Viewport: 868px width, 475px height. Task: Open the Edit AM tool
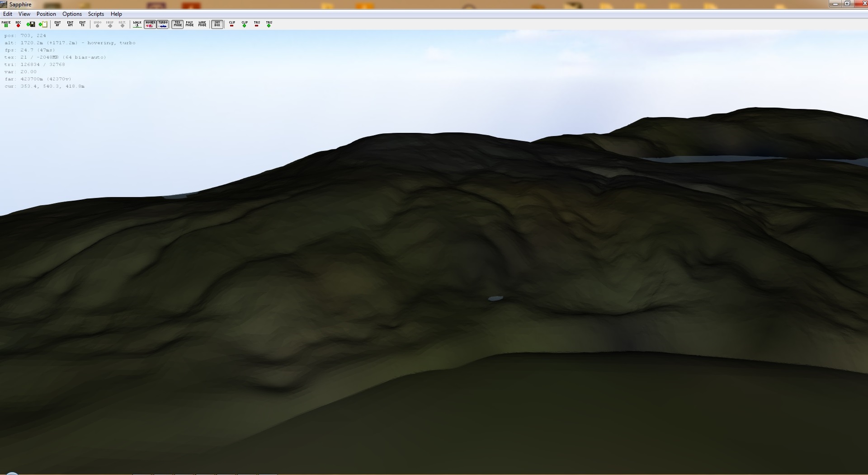pyautogui.click(x=70, y=24)
